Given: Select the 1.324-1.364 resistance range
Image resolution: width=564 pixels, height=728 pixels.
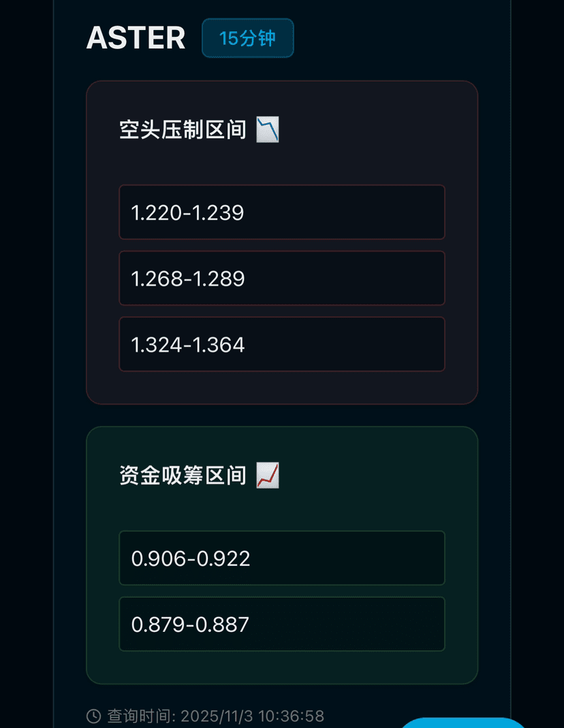Looking at the screenshot, I should pyautogui.click(x=282, y=344).
